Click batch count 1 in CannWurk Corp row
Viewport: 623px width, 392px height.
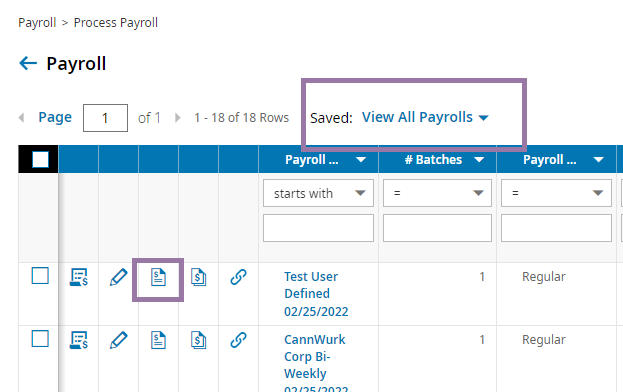(482, 340)
